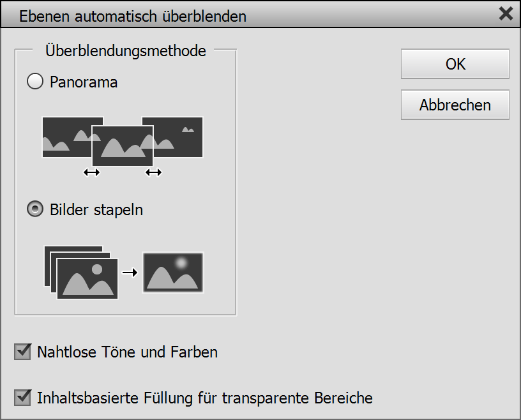The image size is (521, 420).
Task: Confirm the dialog with OK
Action: [455, 64]
